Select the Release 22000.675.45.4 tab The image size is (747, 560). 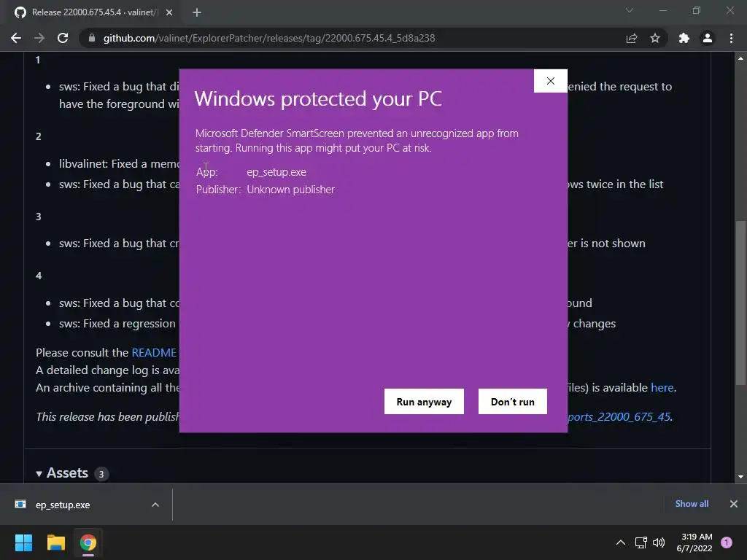(x=94, y=12)
